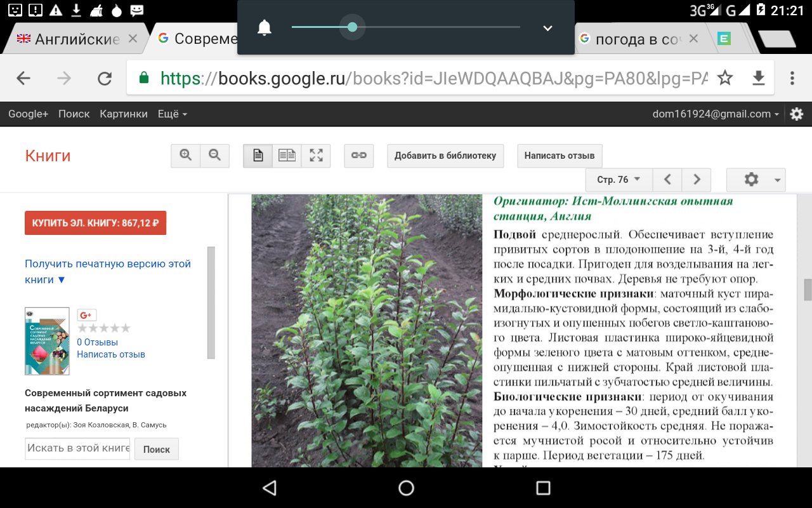Go to previous page arrow

[667, 180]
